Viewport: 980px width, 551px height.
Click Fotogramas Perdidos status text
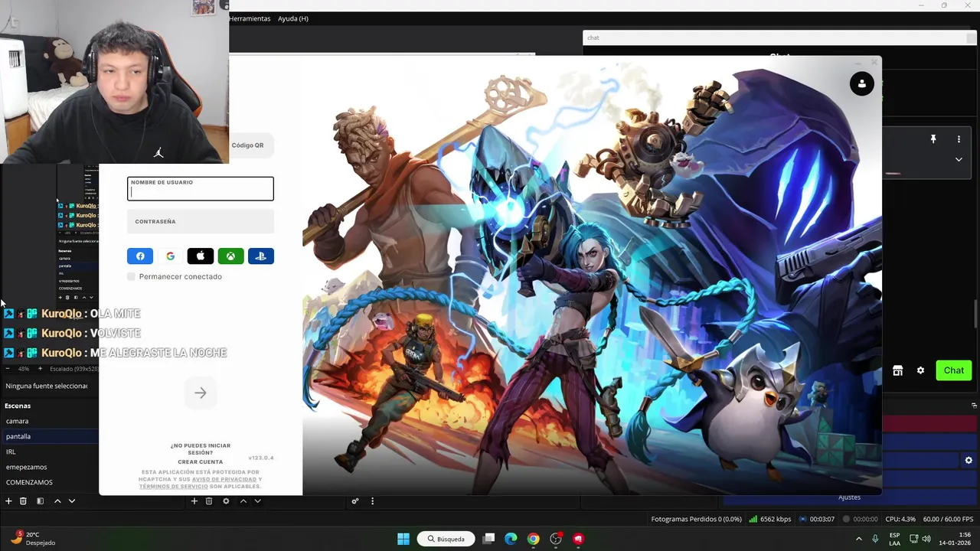coord(696,519)
